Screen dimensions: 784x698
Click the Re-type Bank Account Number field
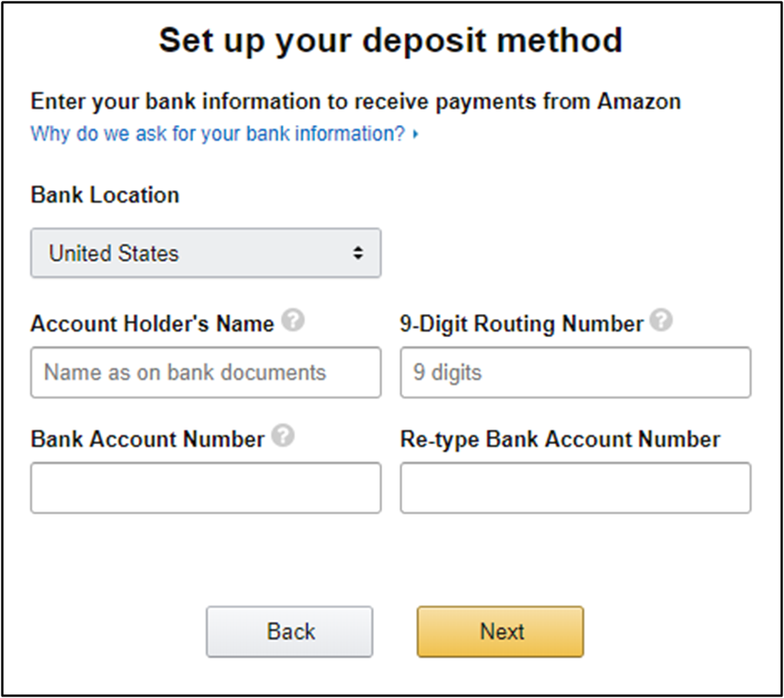point(575,488)
